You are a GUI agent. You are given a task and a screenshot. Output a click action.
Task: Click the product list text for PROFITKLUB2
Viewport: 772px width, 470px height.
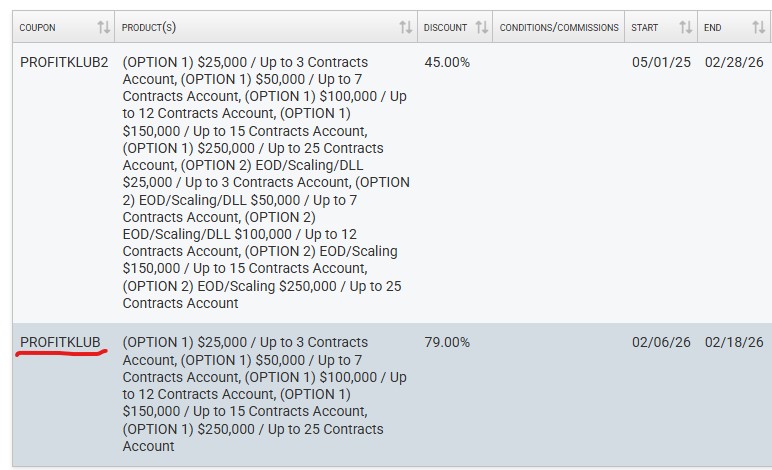(265, 182)
